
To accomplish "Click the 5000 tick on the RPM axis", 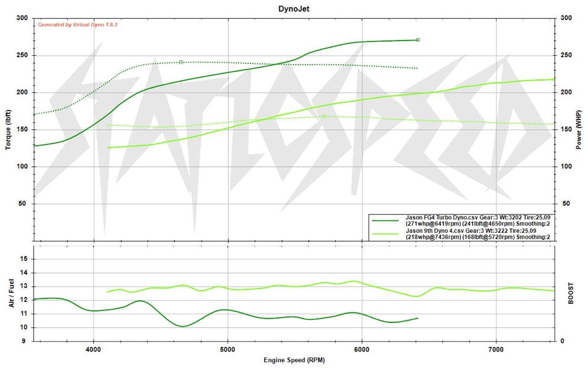I will click(x=228, y=349).
